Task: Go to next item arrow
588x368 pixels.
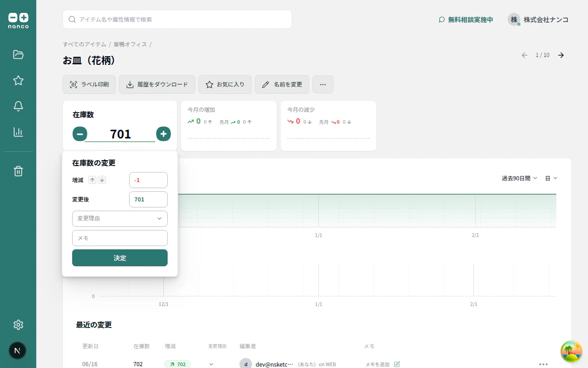Action: (561, 55)
